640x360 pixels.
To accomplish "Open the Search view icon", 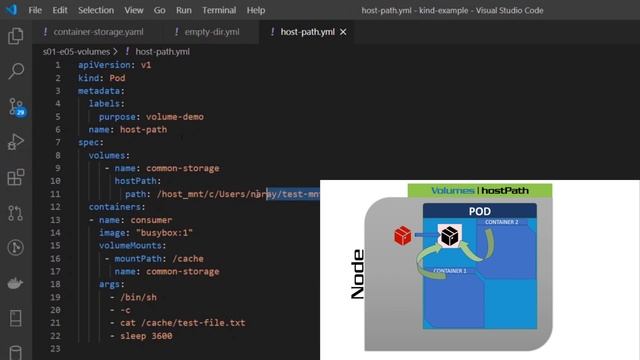I will (16, 71).
